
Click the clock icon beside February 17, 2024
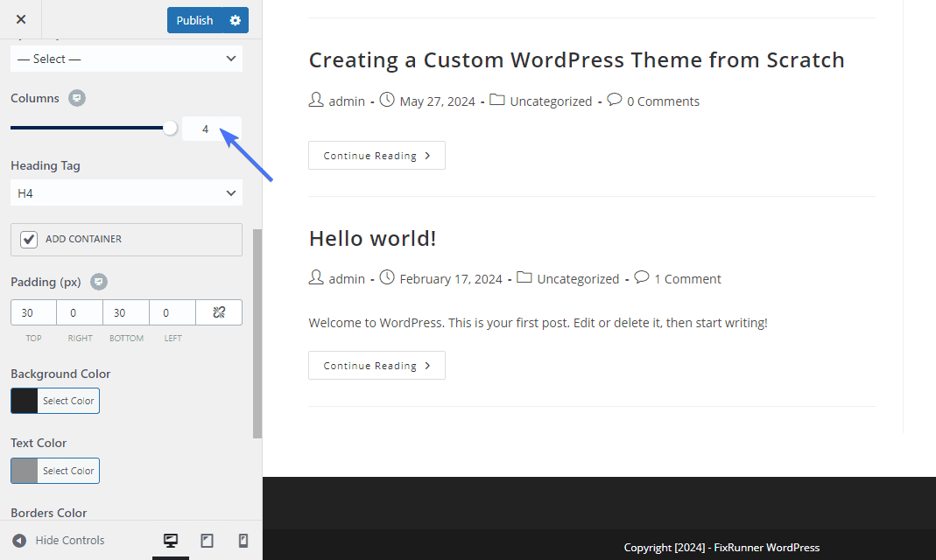coord(387,277)
